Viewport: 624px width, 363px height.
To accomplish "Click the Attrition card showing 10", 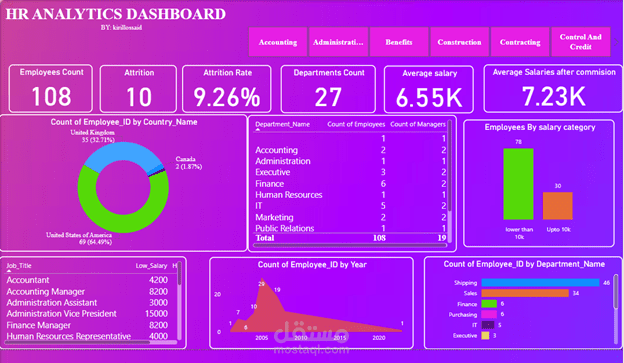I will tap(138, 88).
